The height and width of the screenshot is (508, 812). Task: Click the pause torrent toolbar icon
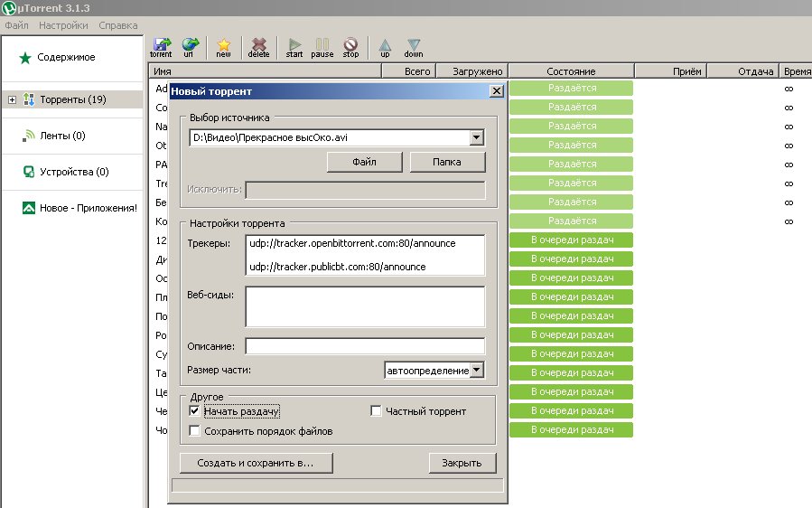pos(322,47)
